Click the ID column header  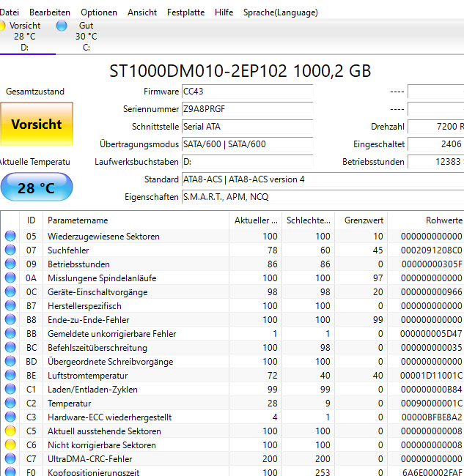31,220
